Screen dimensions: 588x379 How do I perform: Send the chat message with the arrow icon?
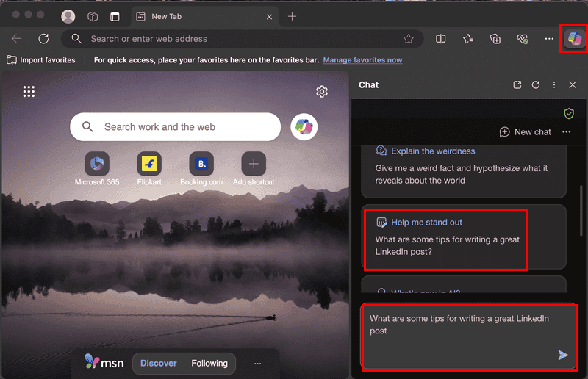563,355
